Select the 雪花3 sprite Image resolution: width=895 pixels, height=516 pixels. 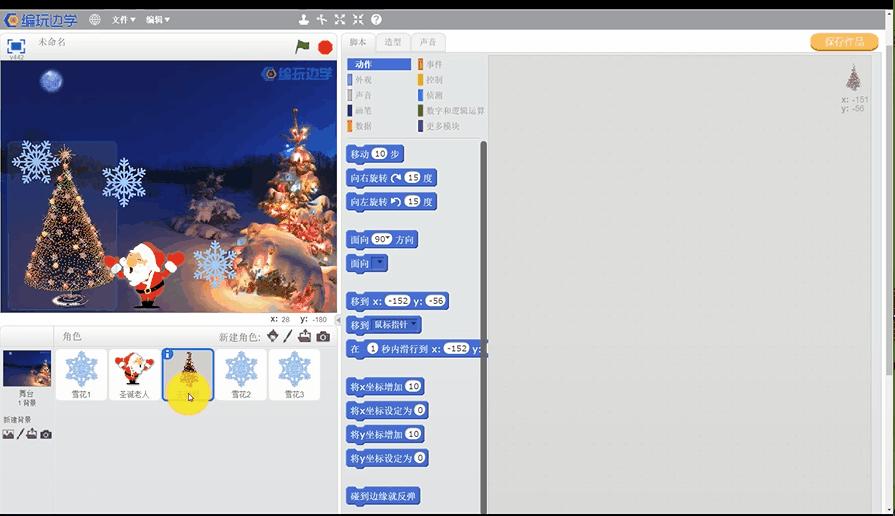coord(295,374)
